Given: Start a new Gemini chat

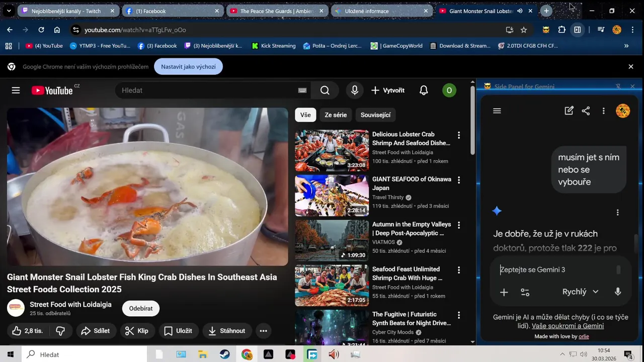Looking at the screenshot, I should pos(569,111).
